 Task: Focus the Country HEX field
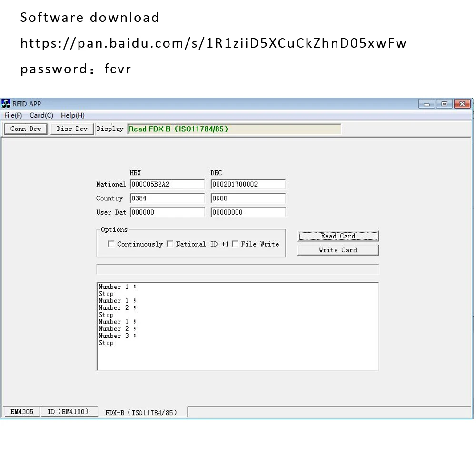click(167, 198)
